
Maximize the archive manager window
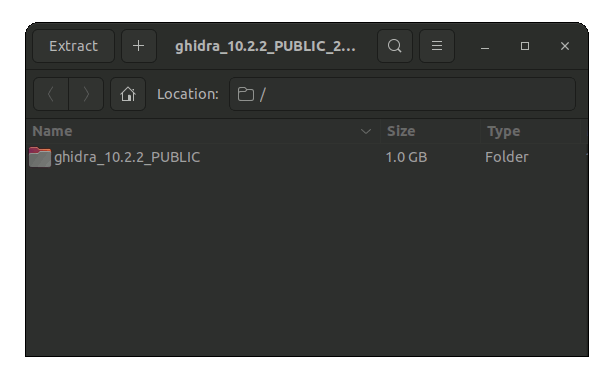coord(525,46)
